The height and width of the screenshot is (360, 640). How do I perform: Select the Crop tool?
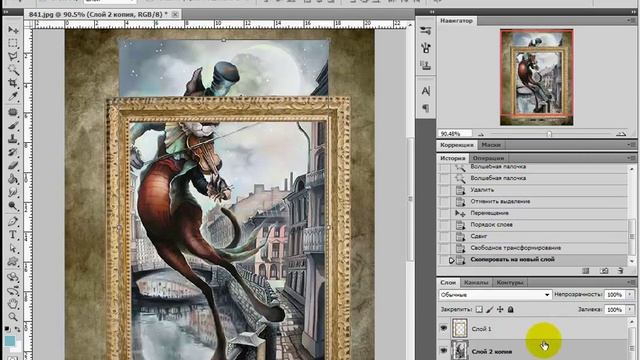tap(13, 83)
